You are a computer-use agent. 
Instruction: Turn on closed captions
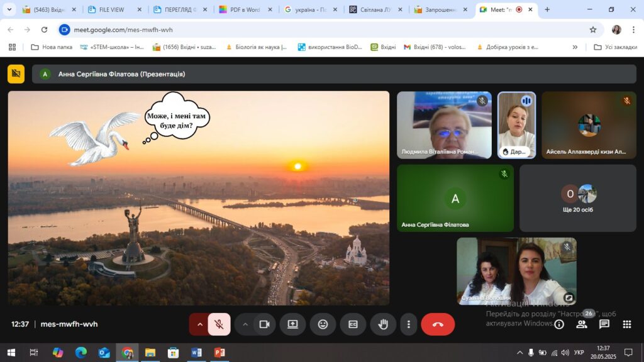click(353, 324)
